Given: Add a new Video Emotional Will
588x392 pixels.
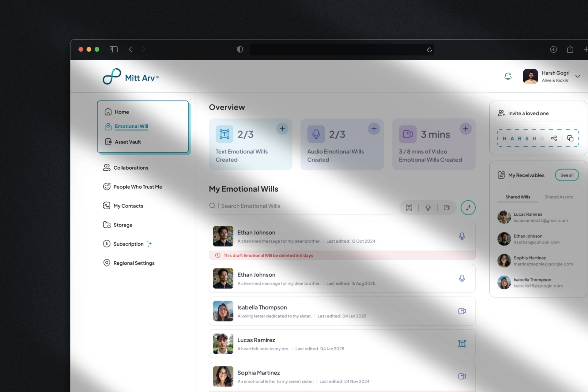Looking at the screenshot, I should click(x=465, y=129).
